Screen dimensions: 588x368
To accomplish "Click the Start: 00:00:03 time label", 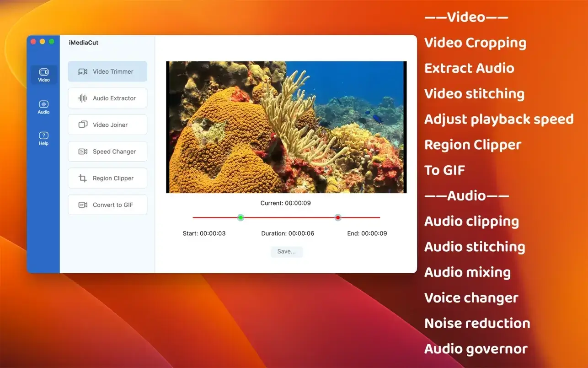I will tap(204, 233).
